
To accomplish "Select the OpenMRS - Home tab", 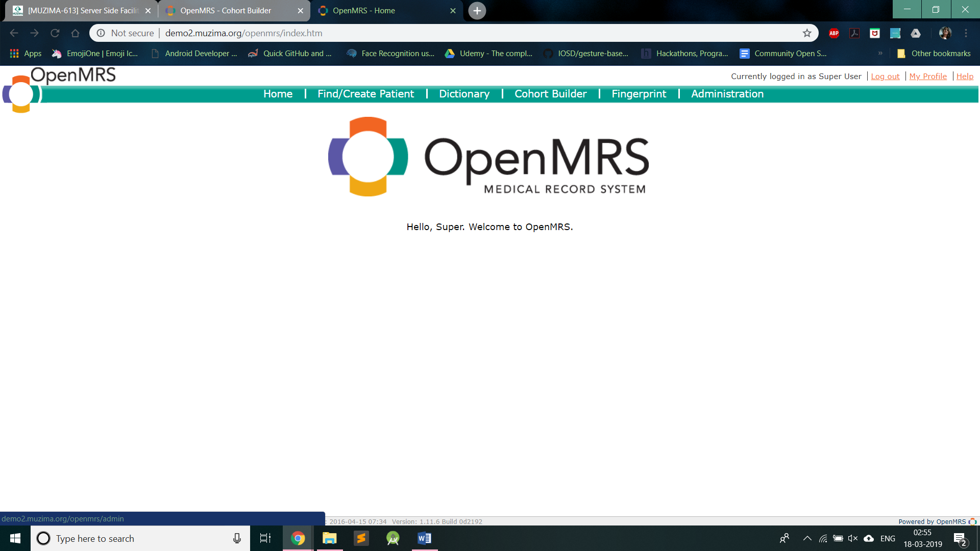I will point(385,11).
